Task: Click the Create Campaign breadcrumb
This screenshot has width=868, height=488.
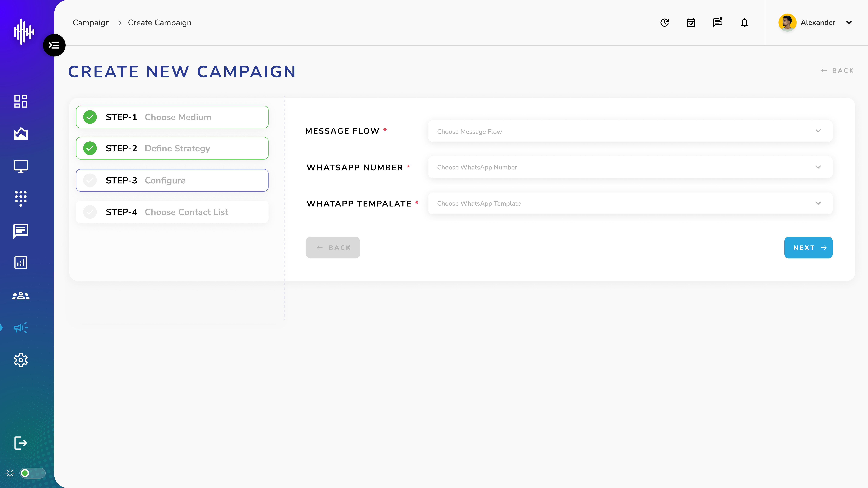Action: click(160, 23)
